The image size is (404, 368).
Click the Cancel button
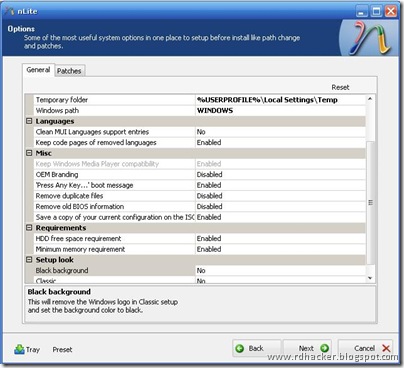pos(365,348)
